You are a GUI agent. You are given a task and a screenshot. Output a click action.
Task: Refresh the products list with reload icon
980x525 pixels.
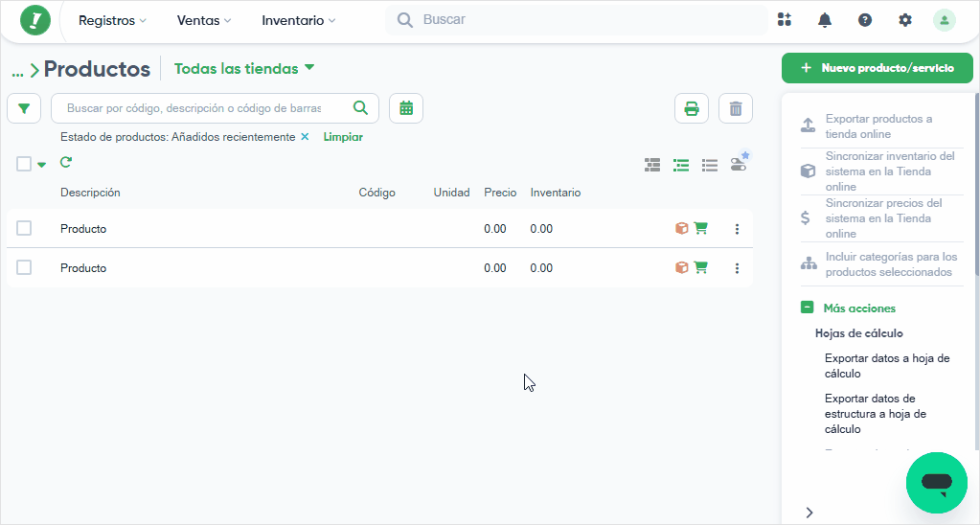(66, 163)
